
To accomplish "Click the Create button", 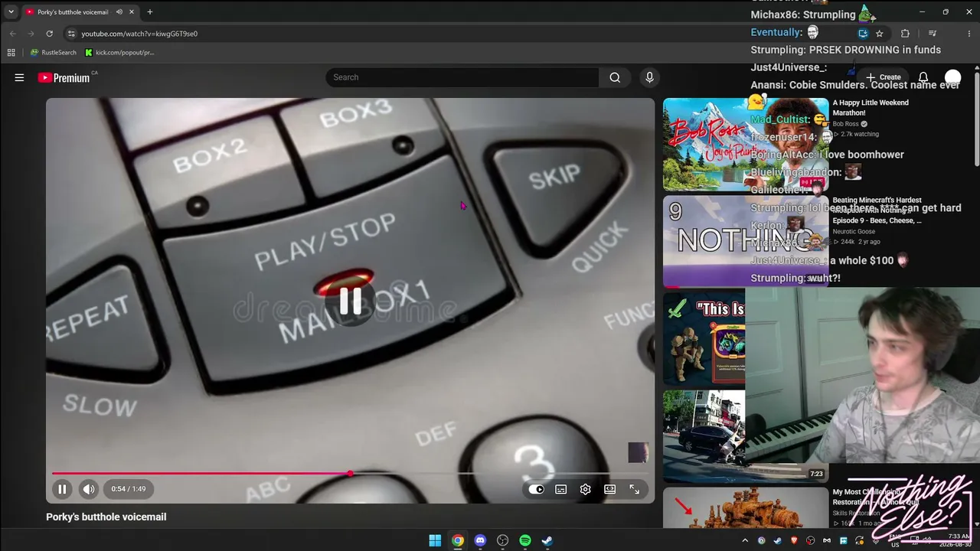I will click(x=884, y=77).
